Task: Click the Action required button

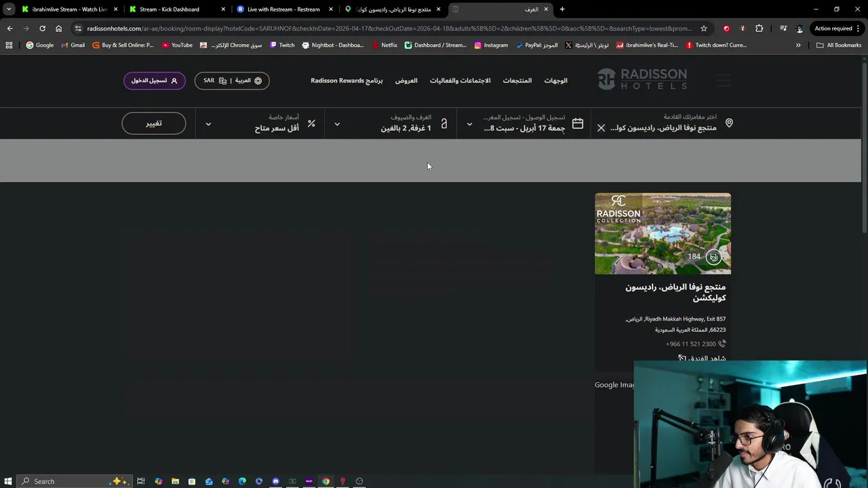Action: 837,28
